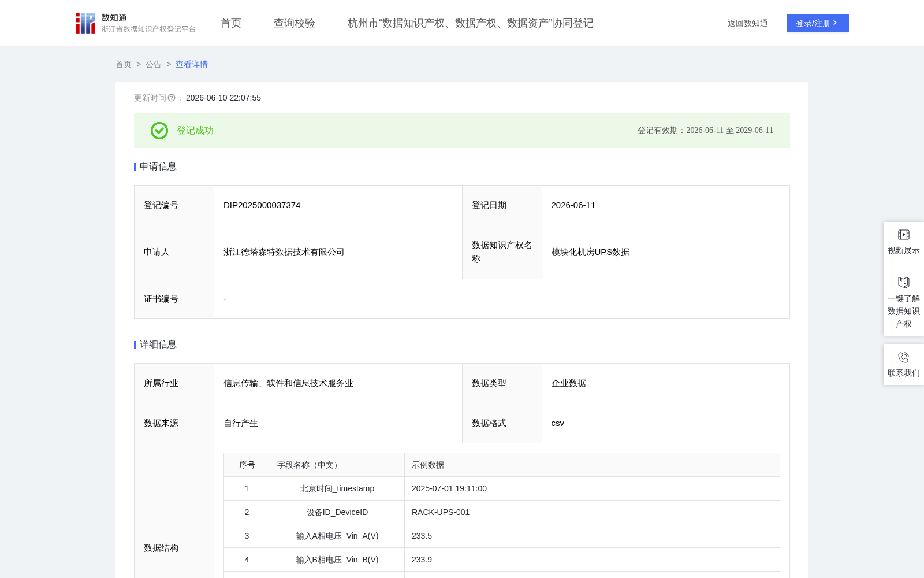This screenshot has width=924, height=578.
Task: Click field name 输入A相电压_Vin_A(V)
Action: point(337,536)
